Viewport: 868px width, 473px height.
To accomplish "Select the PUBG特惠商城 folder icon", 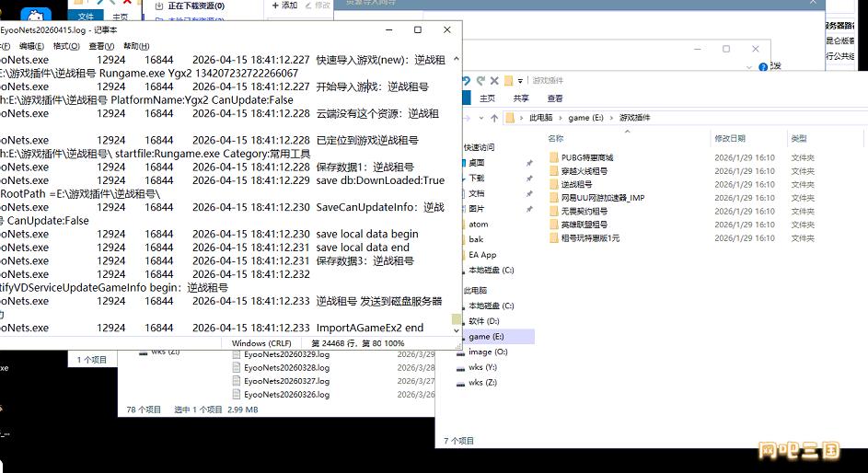I will [x=553, y=157].
